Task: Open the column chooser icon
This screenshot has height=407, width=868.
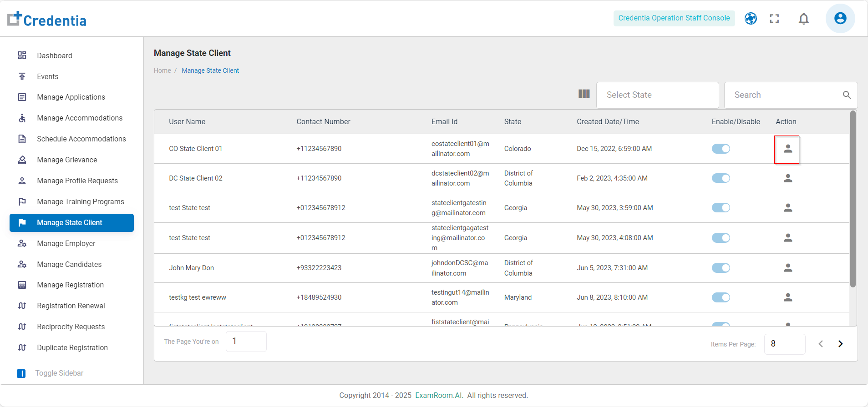Action: coord(584,94)
